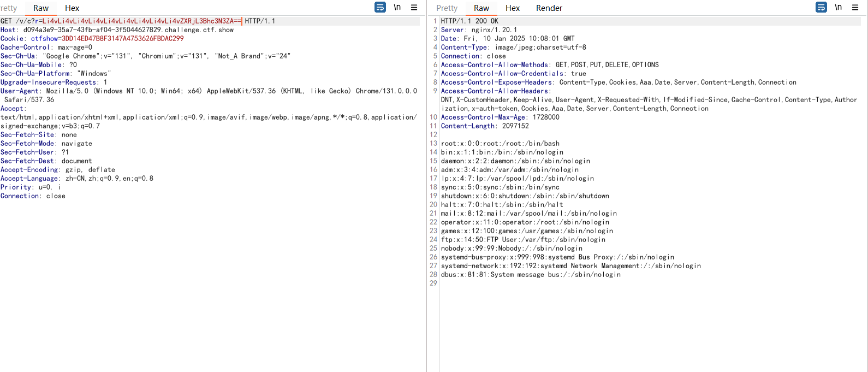Toggle line wrap icon in request pane
Viewport: 868px width, 372px height.
point(380,7)
